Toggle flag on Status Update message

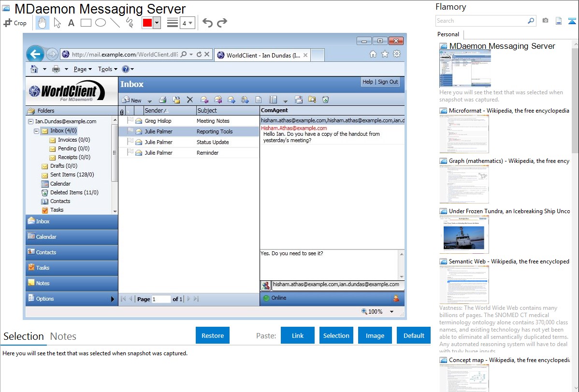[x=130, y=142]
